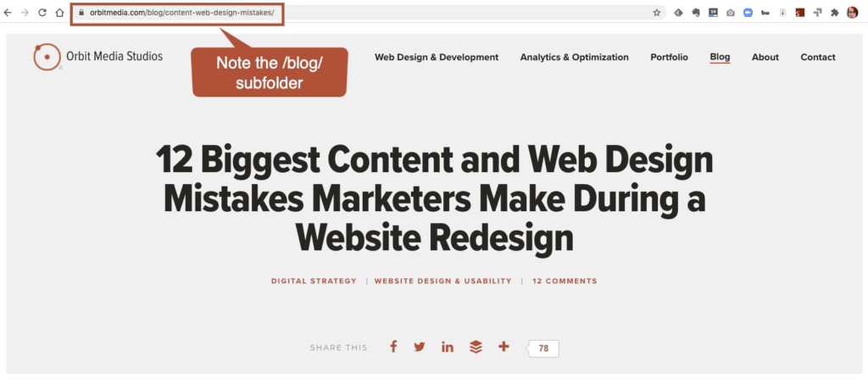Open the dark red 'S' extension

tap(799, 13)
